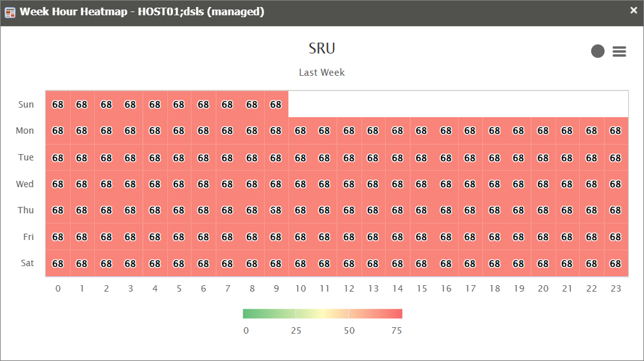644x361 pixels.
Task: Click the legend value 25 label
Action: (296, 330)
